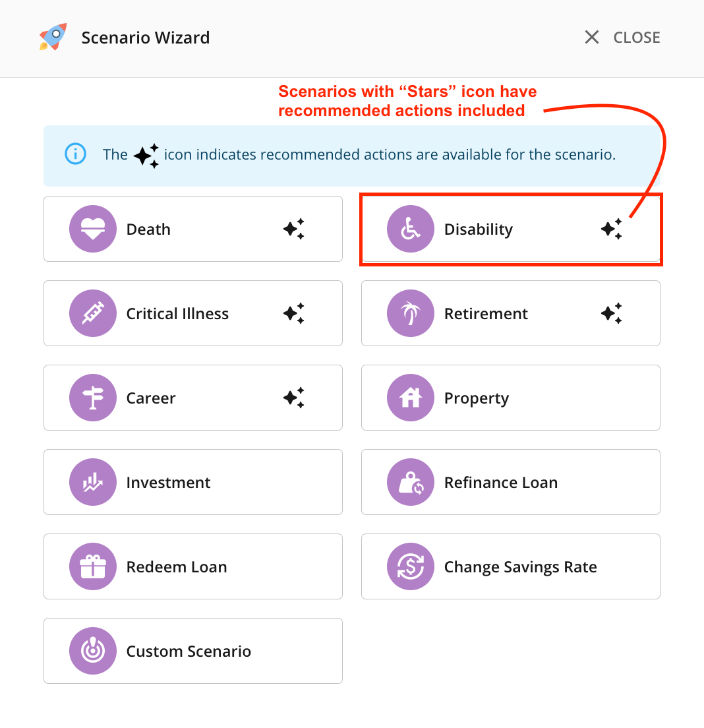Select the Change Savings Rate label

click(520, 567)
